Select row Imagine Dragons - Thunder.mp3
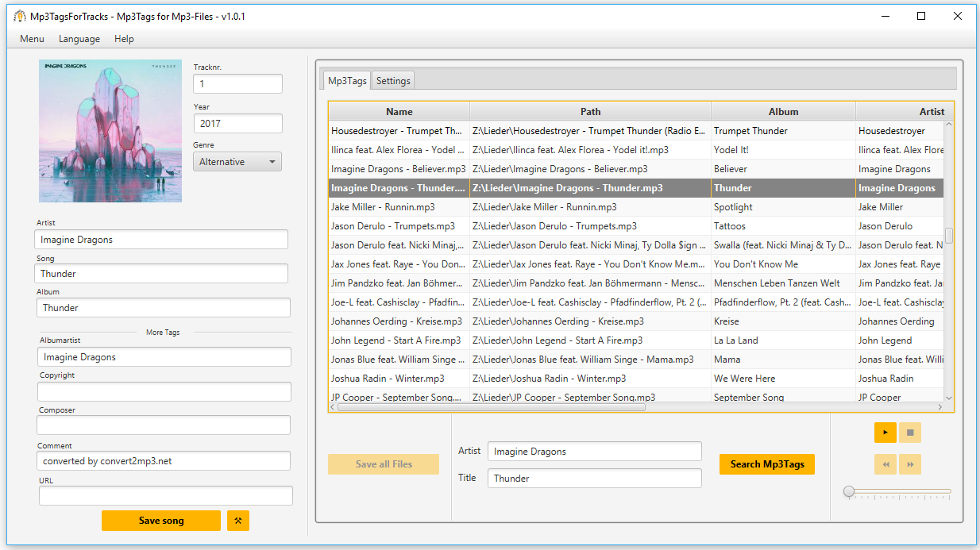Screen dimensions: 980x550 point(636,188)
